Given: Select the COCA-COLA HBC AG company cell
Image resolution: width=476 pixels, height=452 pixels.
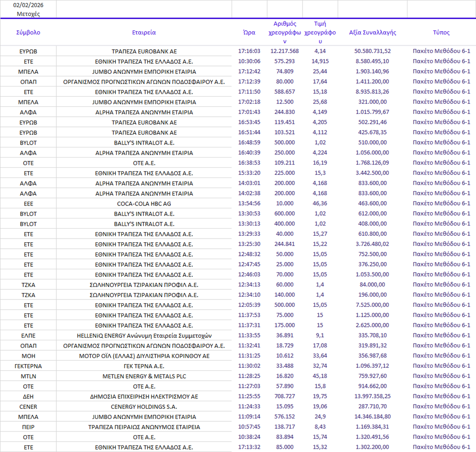Looking at the screenshot, I should pyautogui.click(x=144, y=204).
